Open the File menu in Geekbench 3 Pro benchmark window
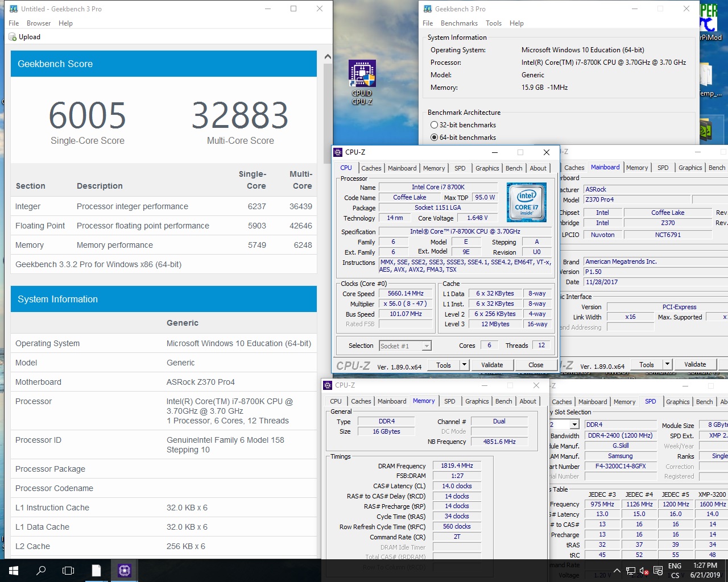 pyautogui.click(x=428, y=23)
